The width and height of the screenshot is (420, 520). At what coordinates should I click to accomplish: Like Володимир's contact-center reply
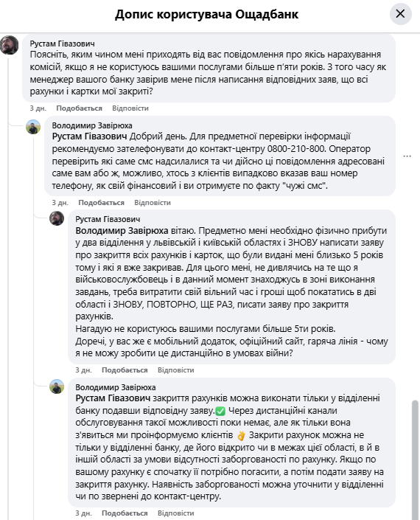[102, 202]
